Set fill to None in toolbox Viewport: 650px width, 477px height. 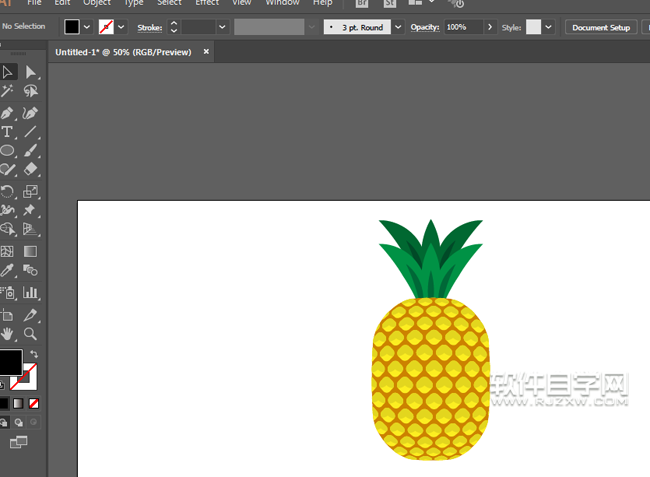tap(34, 403)
